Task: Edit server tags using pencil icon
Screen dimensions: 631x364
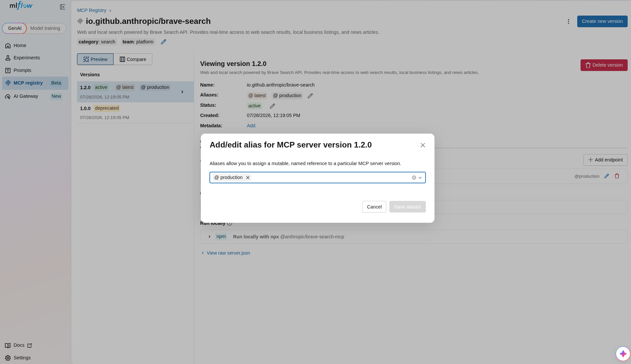Action: (x=163, y=42)
